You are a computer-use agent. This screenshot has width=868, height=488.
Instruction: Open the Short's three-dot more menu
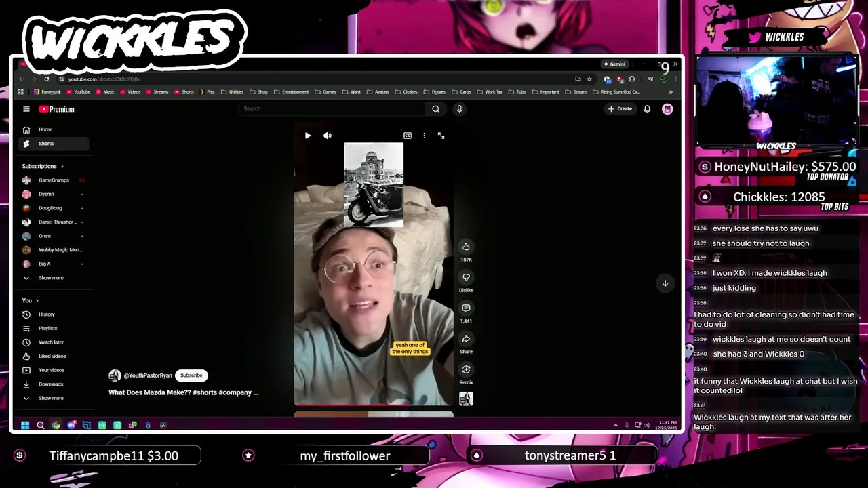click(x=425, y=136)
